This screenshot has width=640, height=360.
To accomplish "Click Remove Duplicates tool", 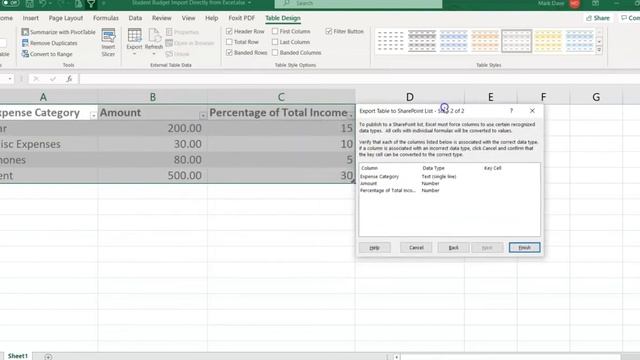I will pyautogui.click(x=49, y=43).
